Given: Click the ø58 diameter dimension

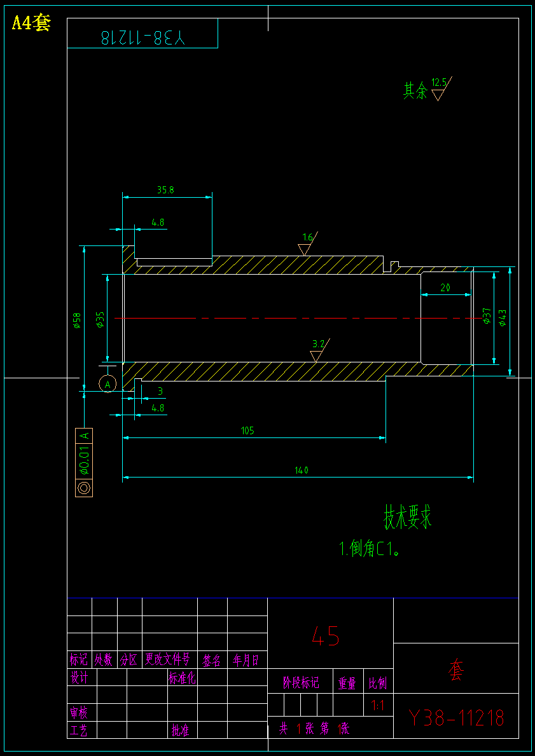Looking at the screenshot, I should [x=76, y=319].
